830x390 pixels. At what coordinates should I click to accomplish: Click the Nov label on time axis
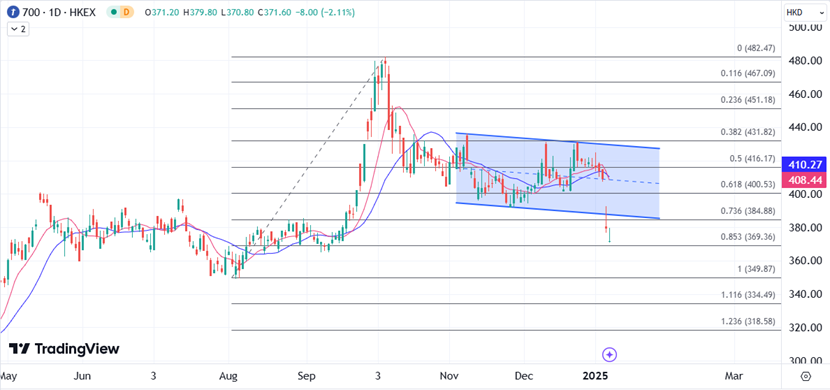449,376
